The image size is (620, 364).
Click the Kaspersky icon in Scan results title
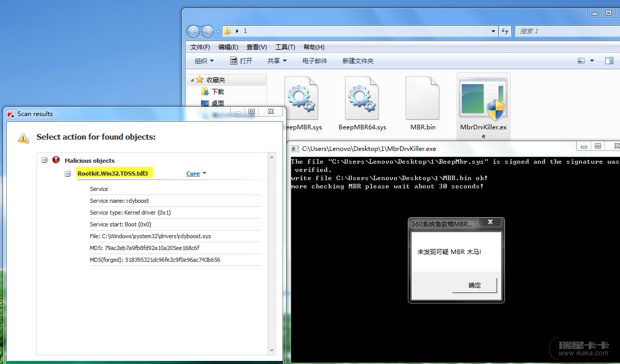pyautogui.click(x=10, y=114)
